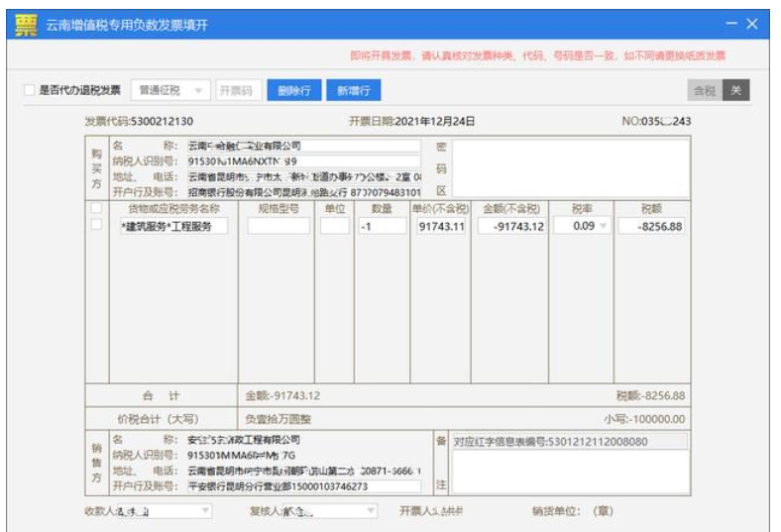Click the 税率 column header
The image size is (781, 532).
point(581,208)
